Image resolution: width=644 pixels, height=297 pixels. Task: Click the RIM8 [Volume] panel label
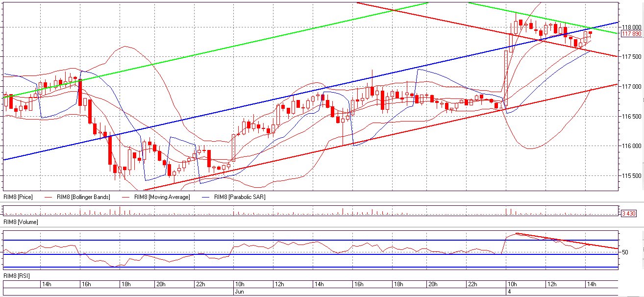(20, 222)
